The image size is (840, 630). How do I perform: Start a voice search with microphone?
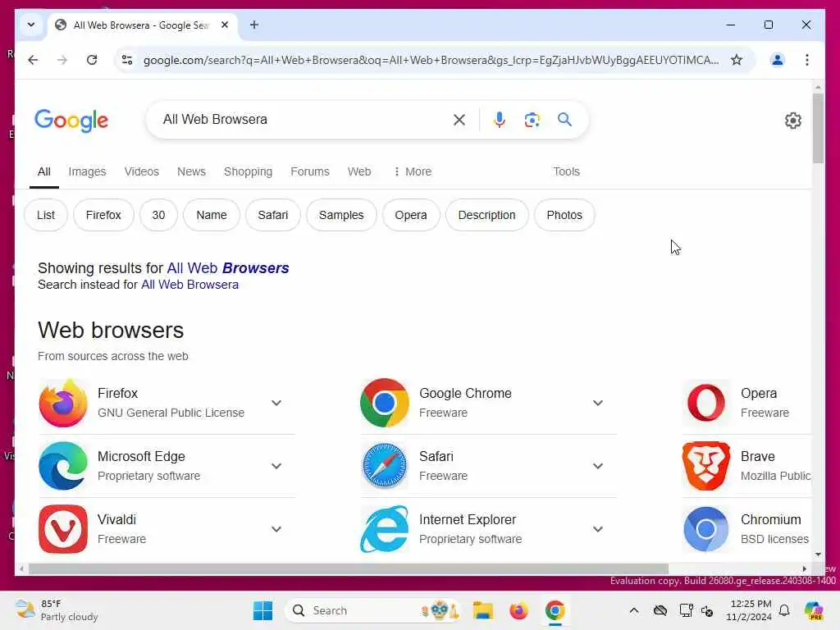[x=500, y=120]
